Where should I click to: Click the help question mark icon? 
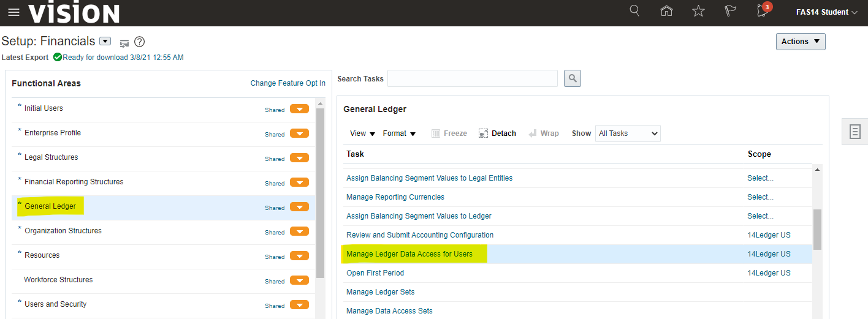pos(139,42)
